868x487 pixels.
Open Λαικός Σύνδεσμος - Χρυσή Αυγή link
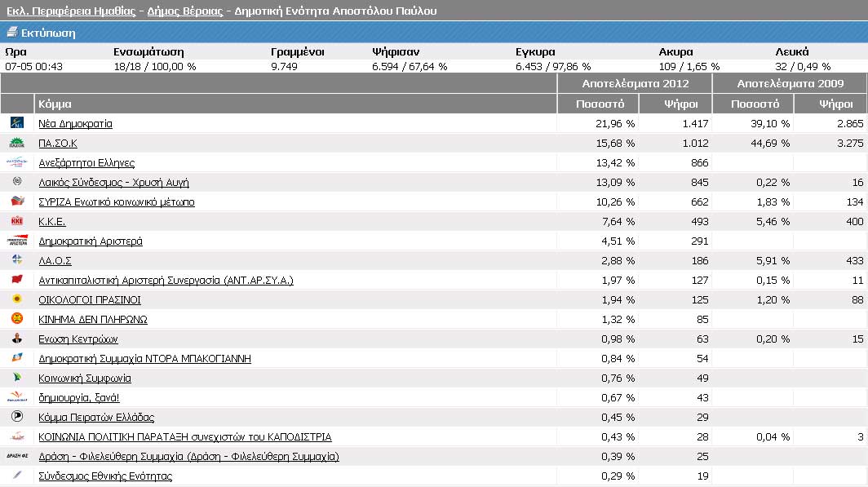[113, 182]
